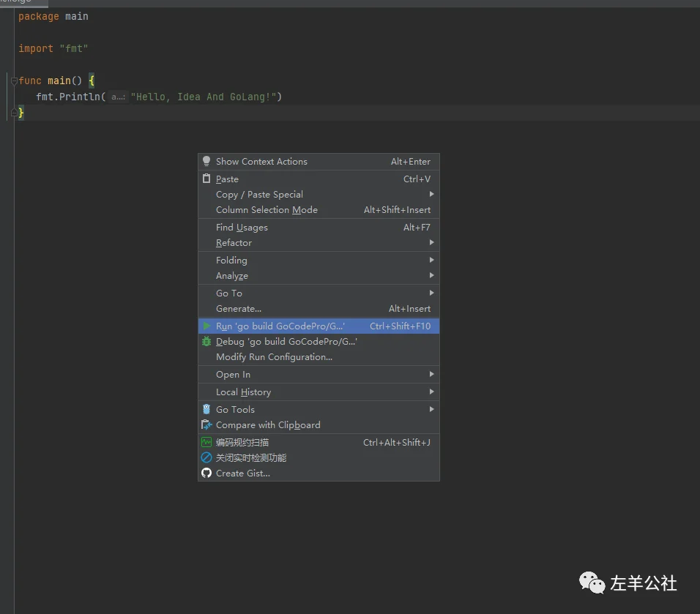The image size is (700, 614).
Task: Expand the Analyze submenu
Action: coord(232,276)
